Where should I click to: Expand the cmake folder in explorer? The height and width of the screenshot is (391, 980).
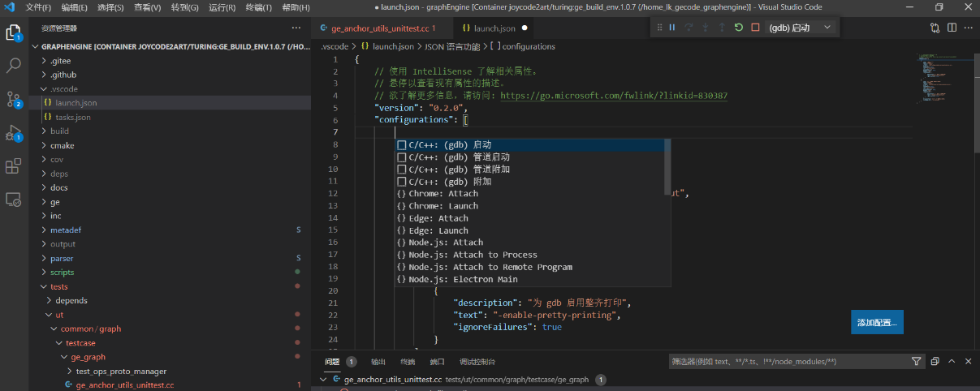[x=62, y=145]
